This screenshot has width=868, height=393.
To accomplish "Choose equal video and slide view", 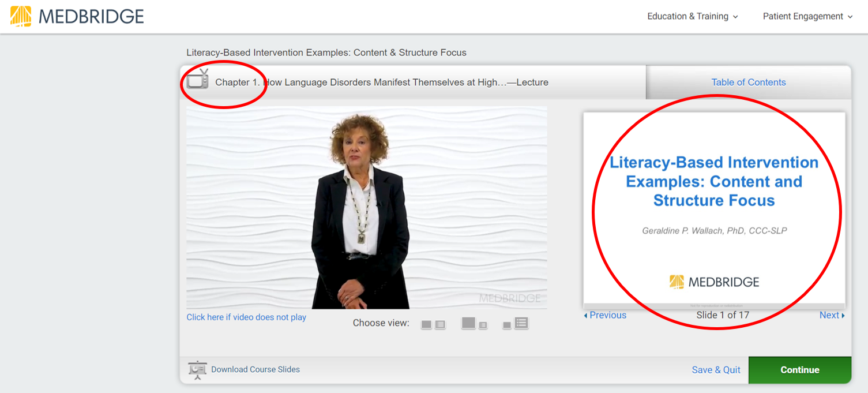I will coord(433,324).
